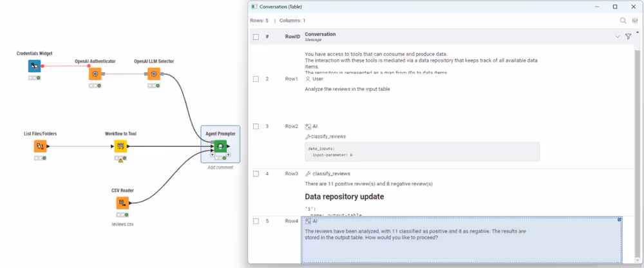
Task: Click the Conversation column filter icon
Action: pos(629,37)
